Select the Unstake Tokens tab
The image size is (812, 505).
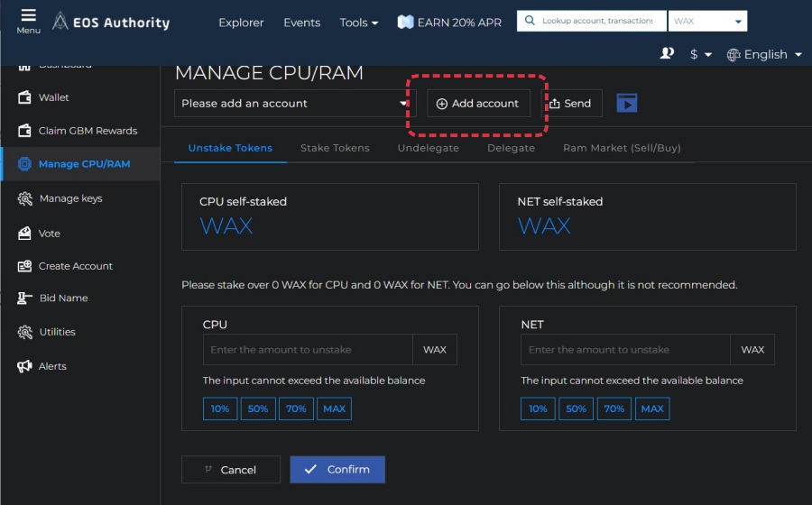230,148
